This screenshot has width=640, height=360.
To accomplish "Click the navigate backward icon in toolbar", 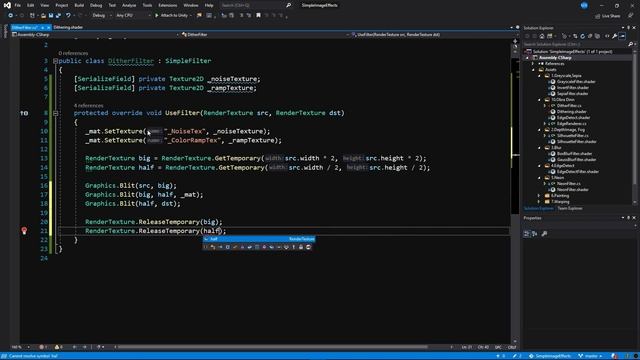I will [10, 16].
